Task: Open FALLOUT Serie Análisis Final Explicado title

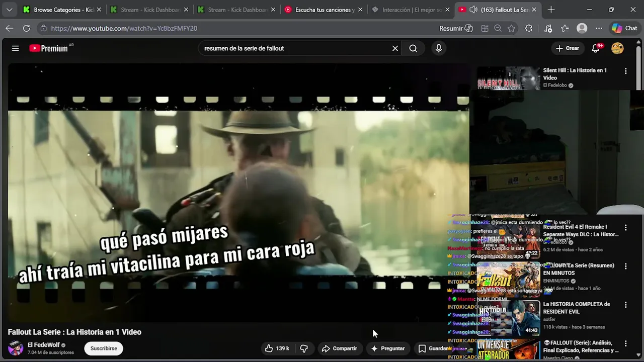Action: 581,346
